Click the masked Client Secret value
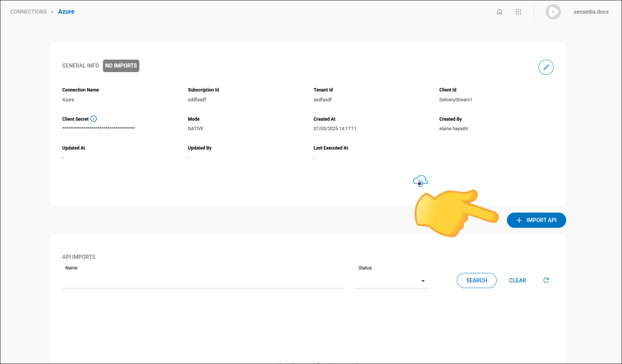The width and height of the screenshot is (622, 364). point(98,128)
